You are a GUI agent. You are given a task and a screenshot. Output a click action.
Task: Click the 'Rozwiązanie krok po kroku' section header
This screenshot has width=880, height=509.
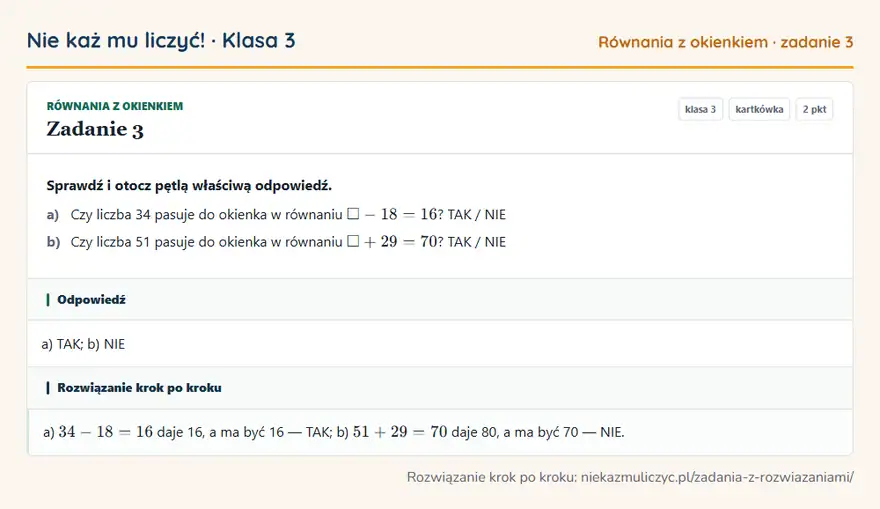(x=440, y=388)
